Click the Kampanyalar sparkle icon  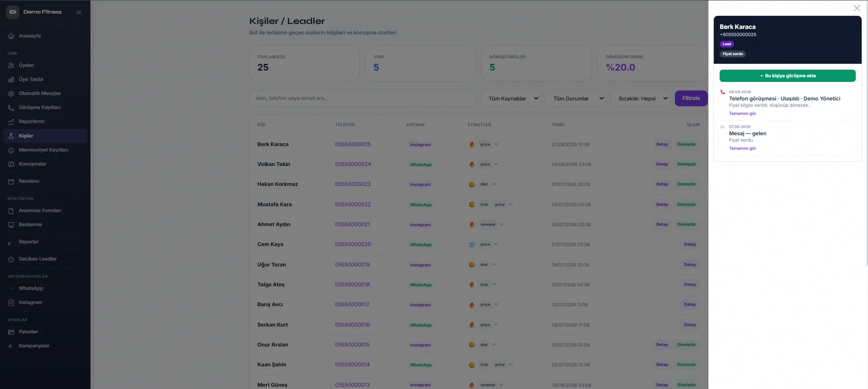(x=10, y=346)
